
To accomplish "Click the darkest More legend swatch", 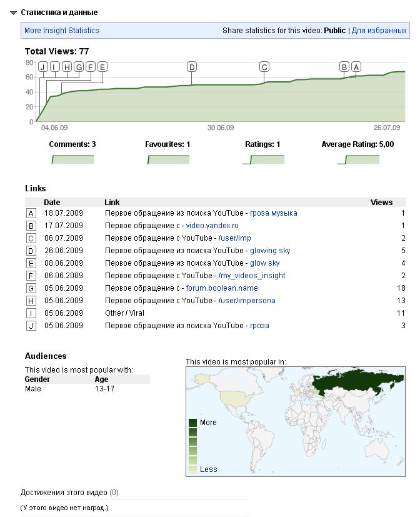I will [x=192, y=423].
